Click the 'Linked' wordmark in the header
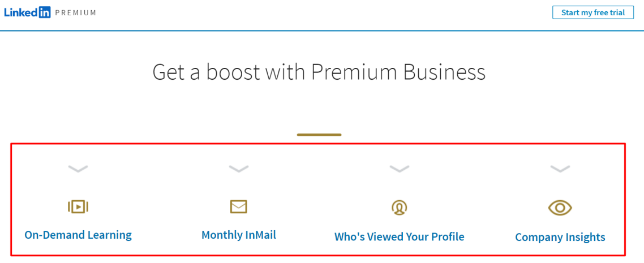The height and width of the screenshot is (263, 644). [x=22, y=12]
